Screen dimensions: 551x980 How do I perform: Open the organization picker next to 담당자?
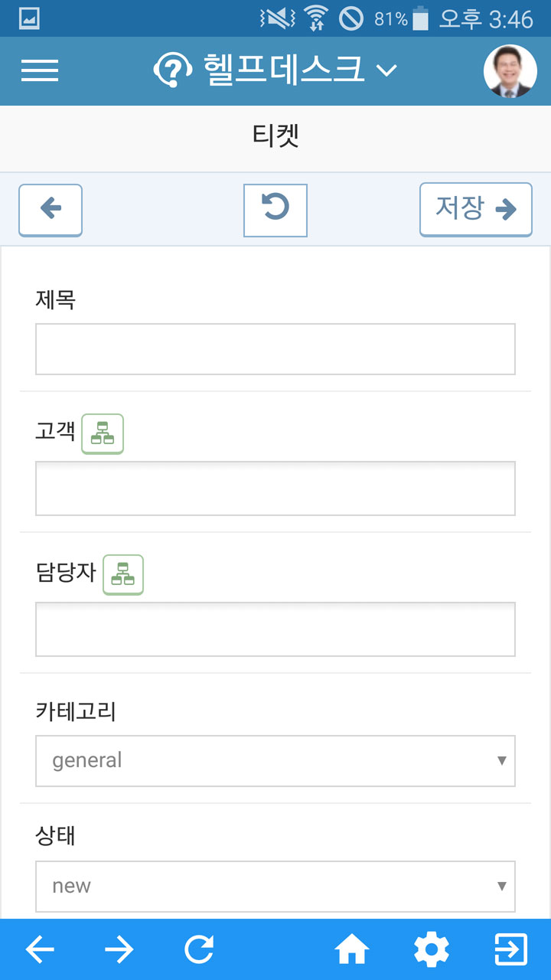click(x=123, y=575)
